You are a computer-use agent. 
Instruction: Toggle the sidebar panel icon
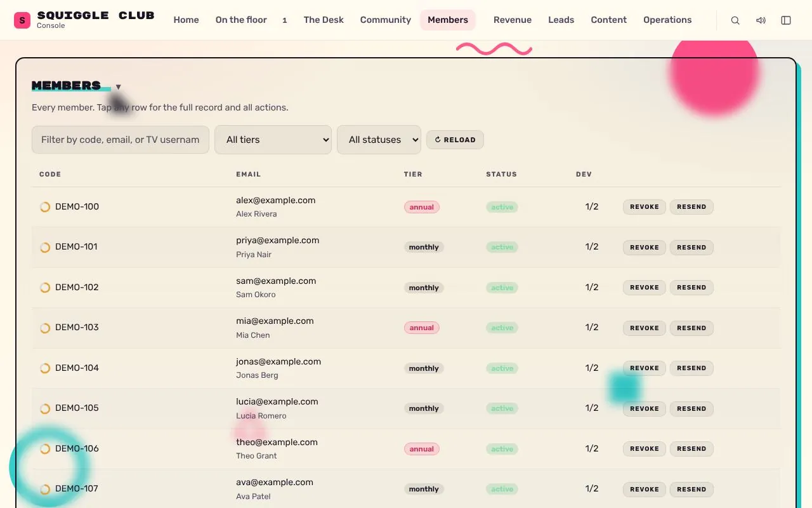pos(786,20)
